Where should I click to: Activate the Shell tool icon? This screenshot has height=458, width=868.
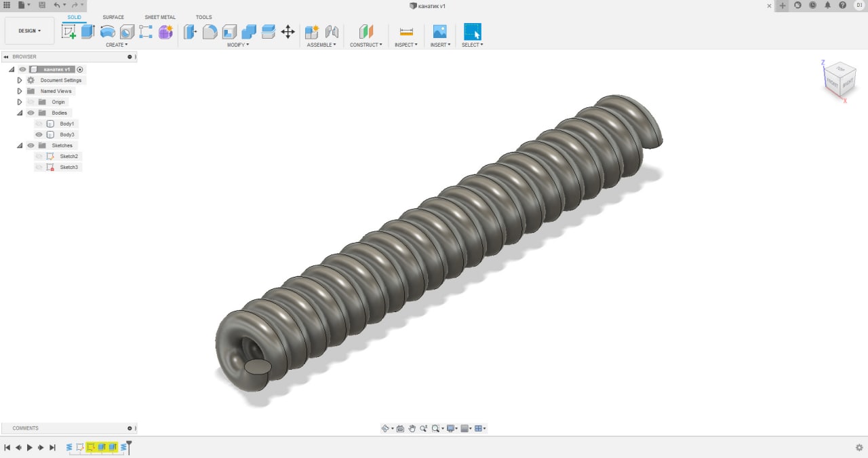tap(229, 31)
